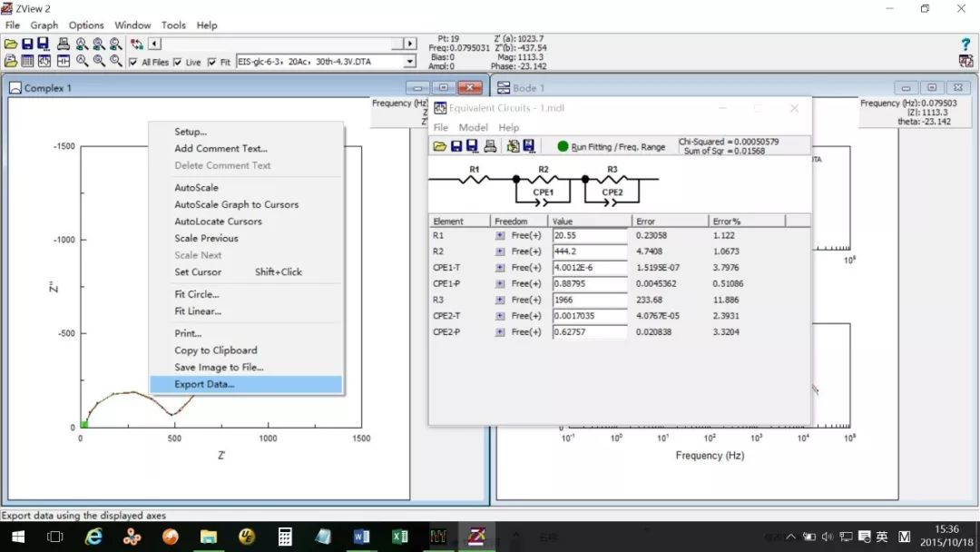Expand the data file dropdown EIS-glc-6-3
The height and width of the screenshot is (552, 980).
pyautogui.click(x=409, y=61)
